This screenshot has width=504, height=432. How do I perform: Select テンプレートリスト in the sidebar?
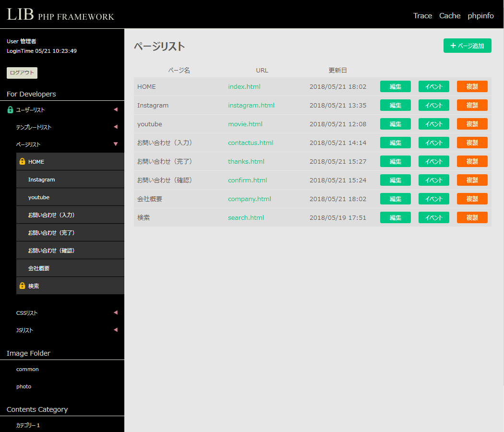(x=34, y=127)
